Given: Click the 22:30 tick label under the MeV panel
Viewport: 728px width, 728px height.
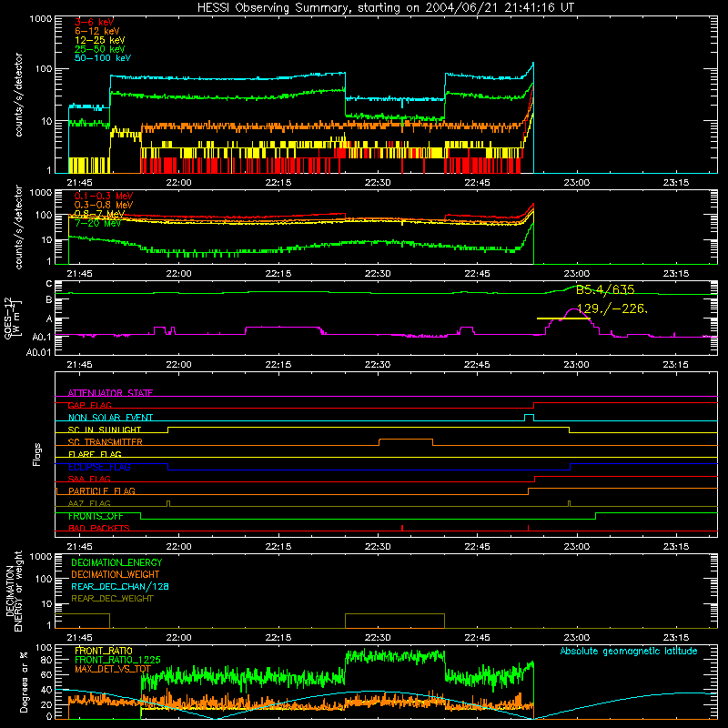Looking at the screenshot, I should point(378,274).
